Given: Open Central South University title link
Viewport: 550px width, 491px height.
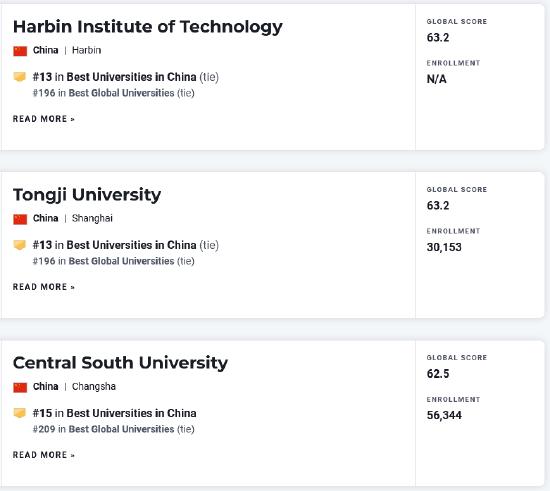Looking at the screenshot, I should [x=120, y=363].
